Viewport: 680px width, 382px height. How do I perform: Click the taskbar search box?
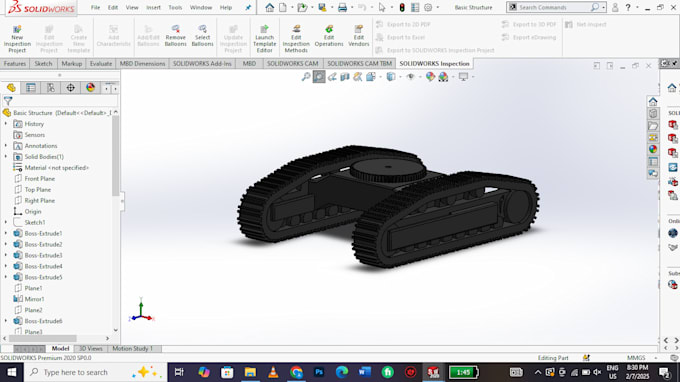(94, 372)
